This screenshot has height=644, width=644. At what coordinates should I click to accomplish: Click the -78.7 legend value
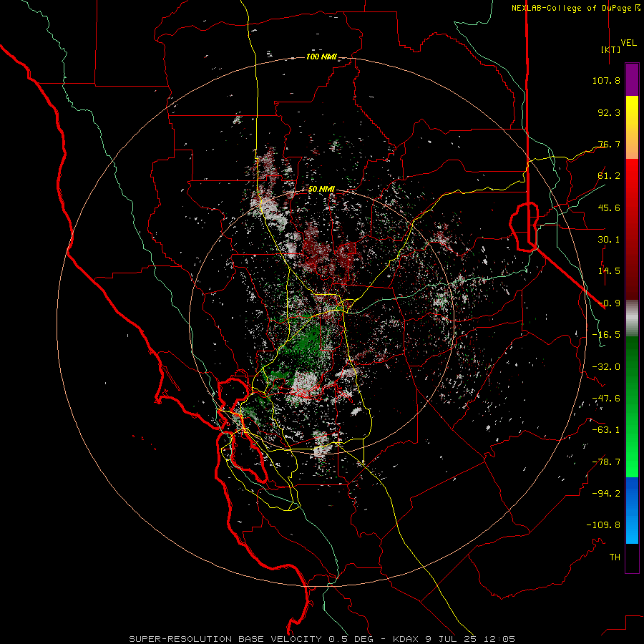click(x=606, y=462)
